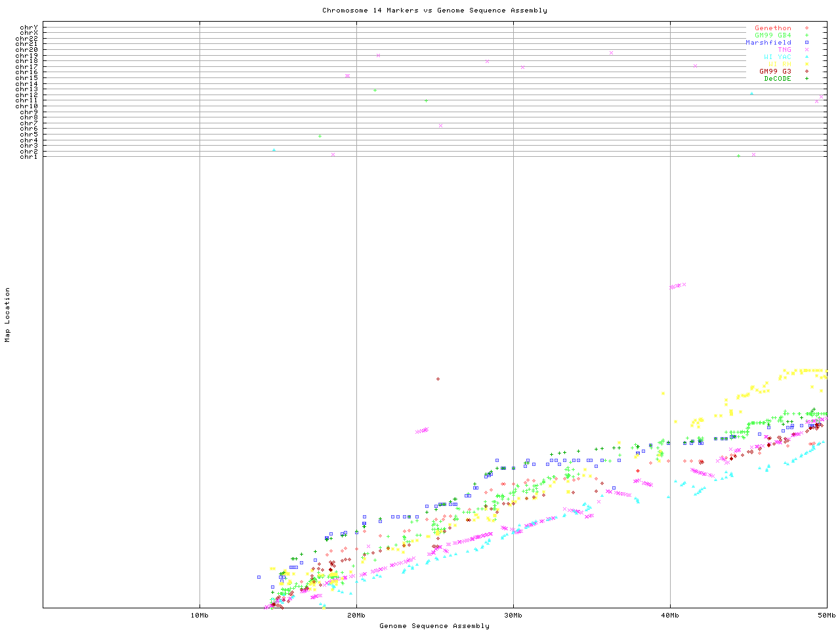
Task: Click the chart title Chromosome 14 Markers
Action: click(x=434, y=10)
